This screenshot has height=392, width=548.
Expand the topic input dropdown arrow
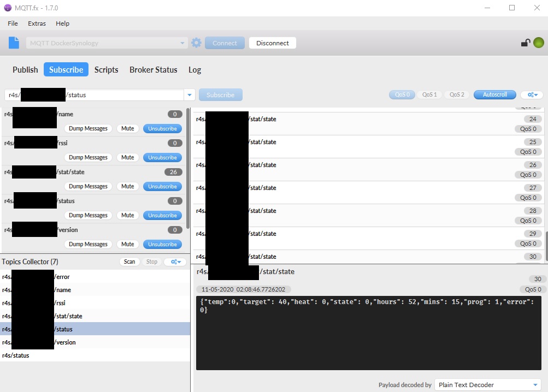(190, 95)
